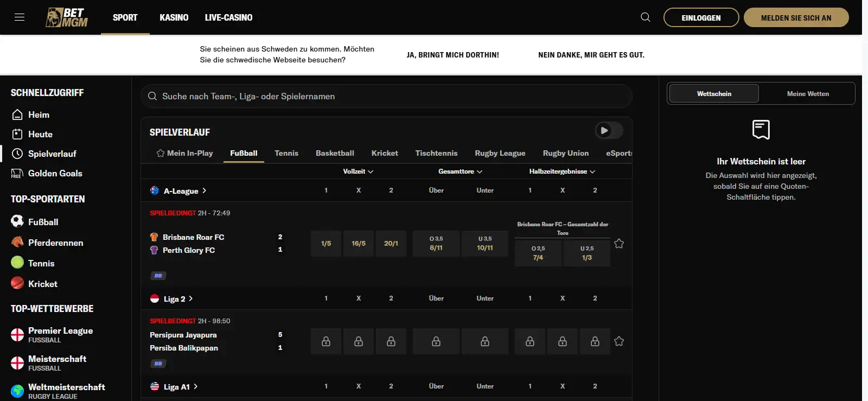Toggle the Spielverlauf video stream switch
This screenshot has height=401, width=868.
609,130
